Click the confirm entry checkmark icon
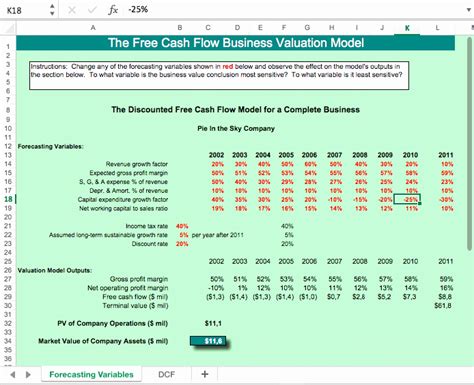 [x=92, y=10]
